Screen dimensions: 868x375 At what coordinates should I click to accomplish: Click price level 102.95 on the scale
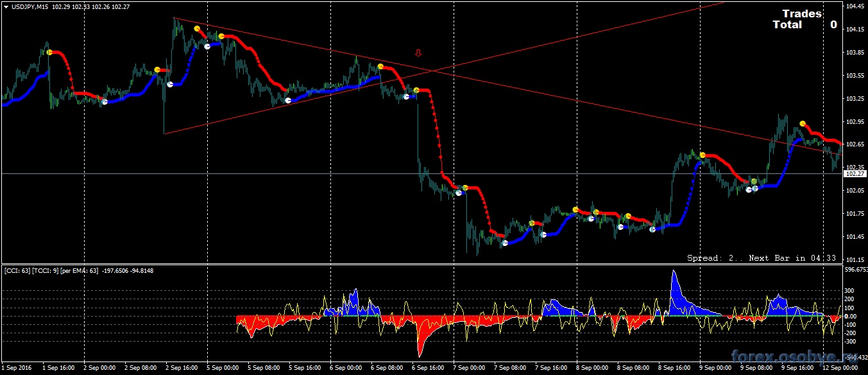pyautogui.click(x=855, y=122)
